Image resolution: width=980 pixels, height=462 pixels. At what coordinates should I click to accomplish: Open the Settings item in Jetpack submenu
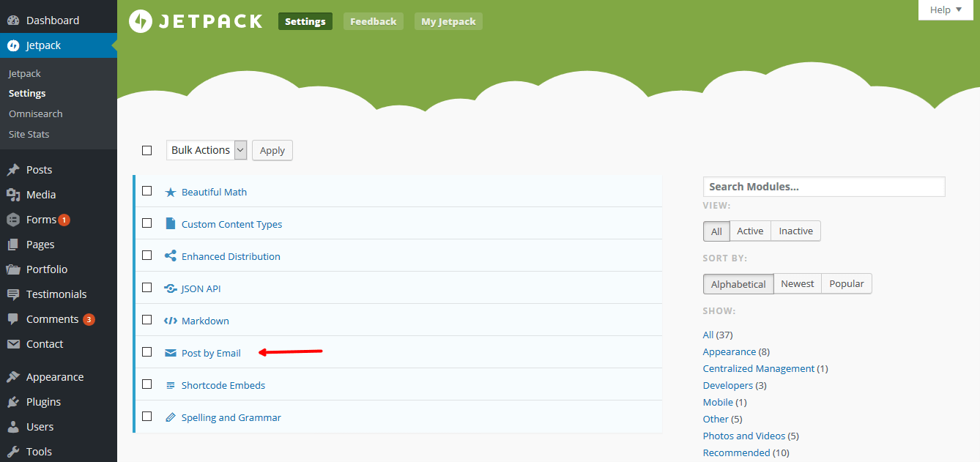[x=27, y=94]
